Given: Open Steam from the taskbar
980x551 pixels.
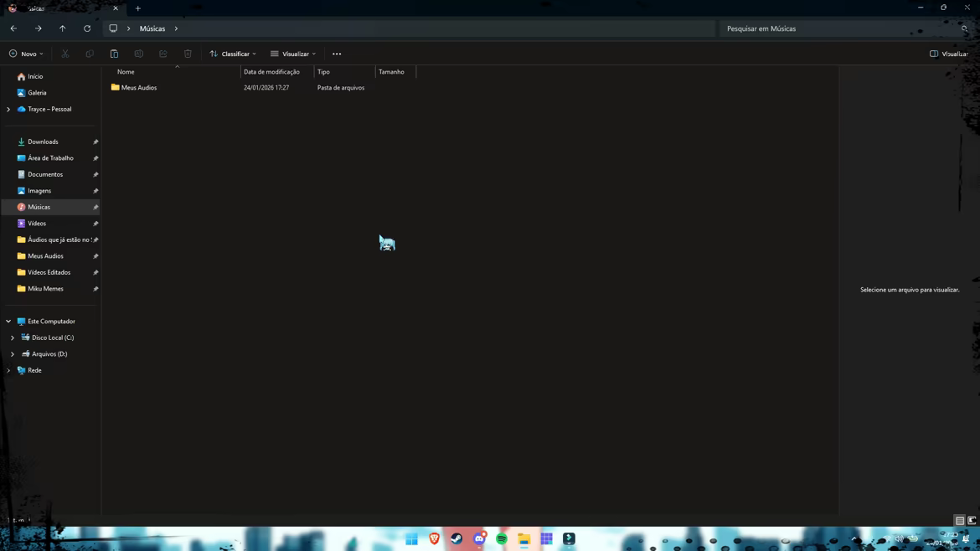Looking at the screenshot, I should [456, 539].
